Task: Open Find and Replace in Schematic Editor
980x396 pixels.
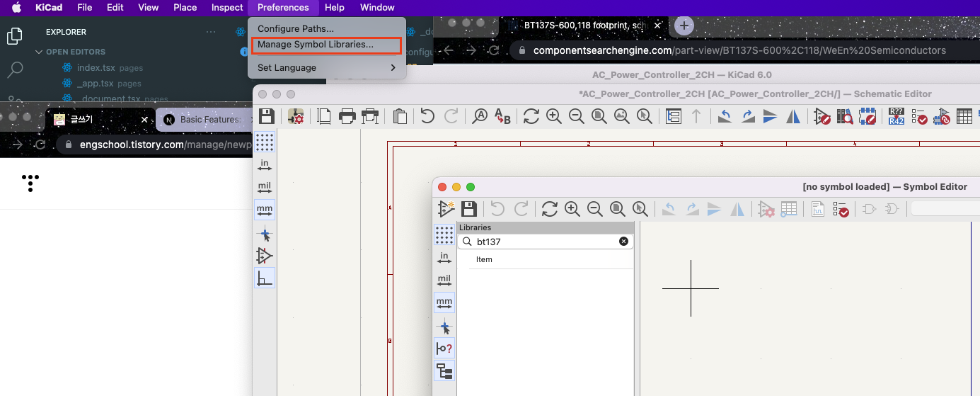Action: pyautogui.click(x=502, y=116)
